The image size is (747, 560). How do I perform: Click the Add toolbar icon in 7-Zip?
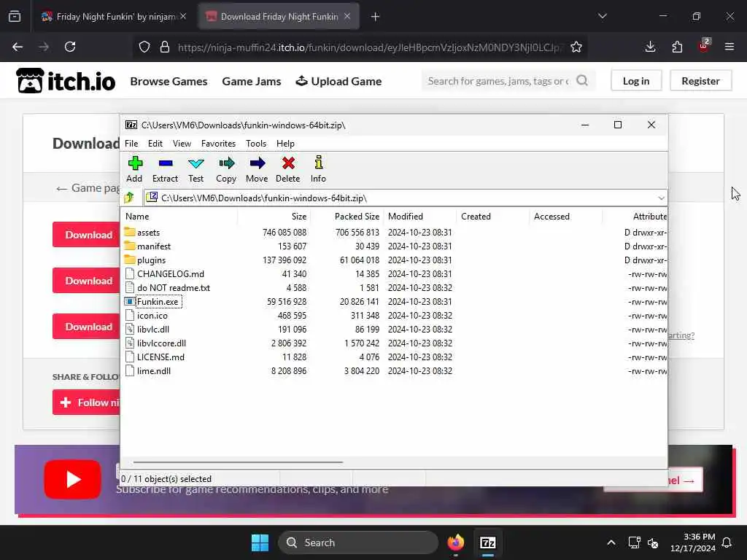(x=135, y=163)
